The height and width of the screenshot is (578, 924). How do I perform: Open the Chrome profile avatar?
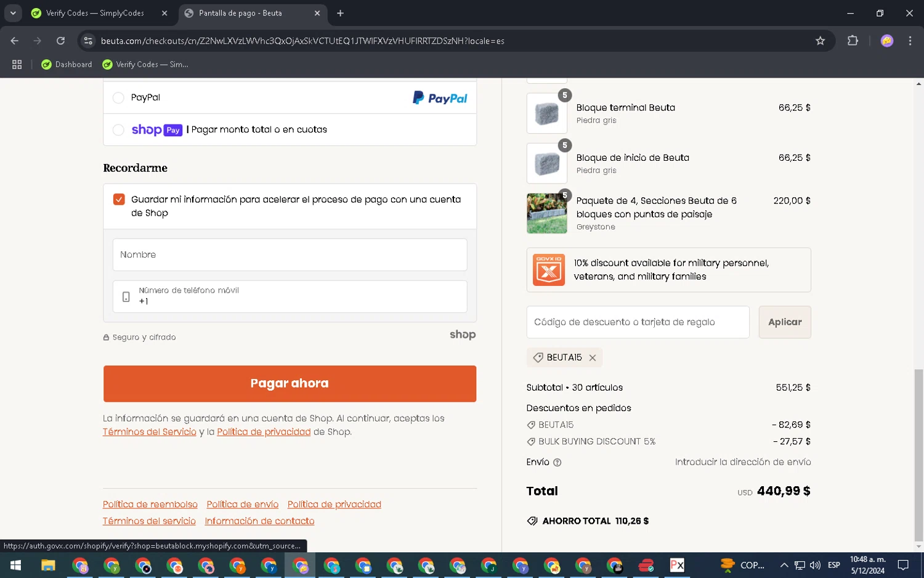point(887,41)
